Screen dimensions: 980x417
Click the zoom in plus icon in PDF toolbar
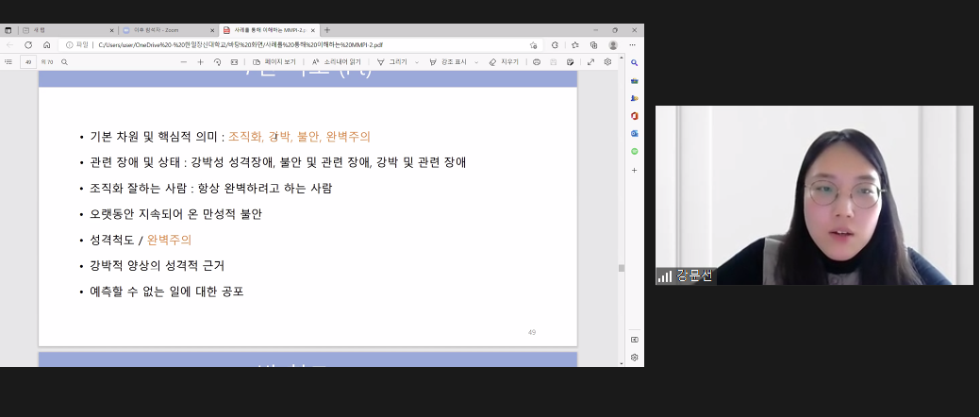pos(200,62)
